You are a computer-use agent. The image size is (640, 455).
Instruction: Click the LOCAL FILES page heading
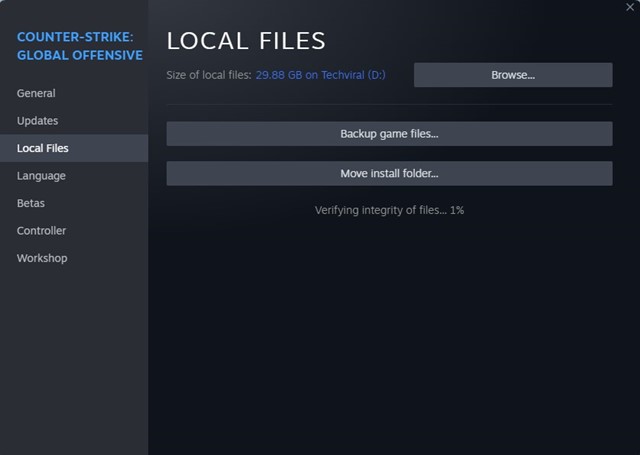tap(246, 41)
